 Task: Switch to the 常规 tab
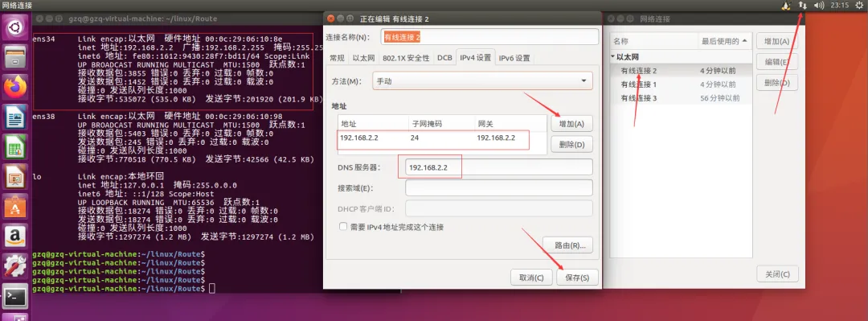pos(337,58)
